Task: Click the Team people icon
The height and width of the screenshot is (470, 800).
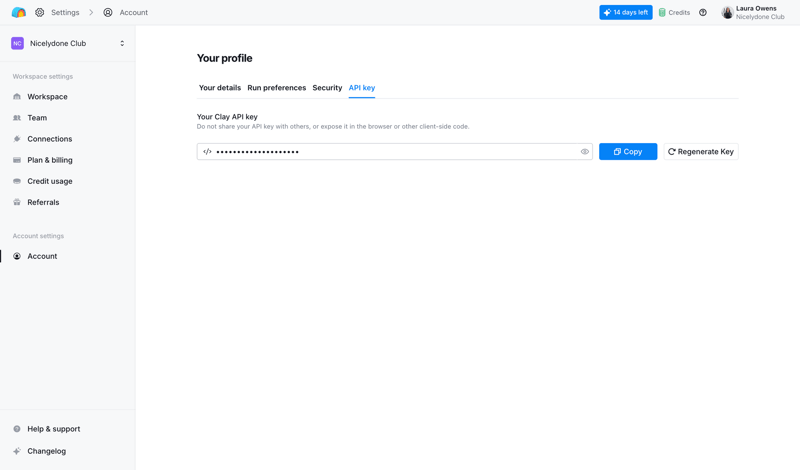Action: pos(17,117)
